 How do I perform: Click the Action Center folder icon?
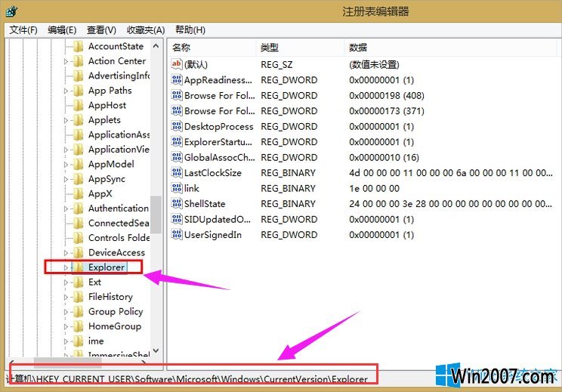tap(78, 61)
